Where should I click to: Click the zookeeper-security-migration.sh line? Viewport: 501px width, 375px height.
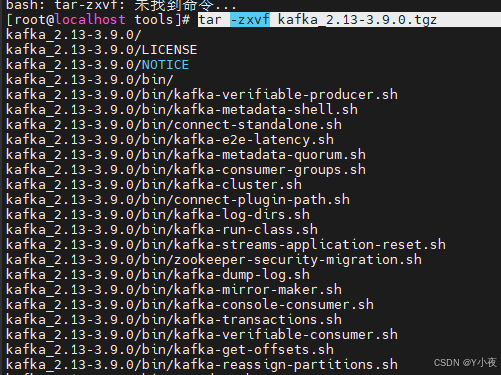coord(214,260)
